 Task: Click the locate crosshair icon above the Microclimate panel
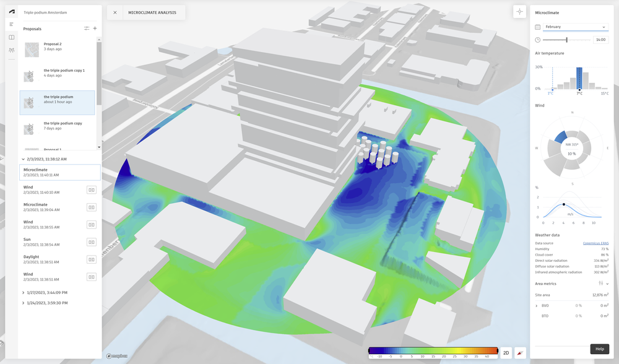click(x=519, y=11)
